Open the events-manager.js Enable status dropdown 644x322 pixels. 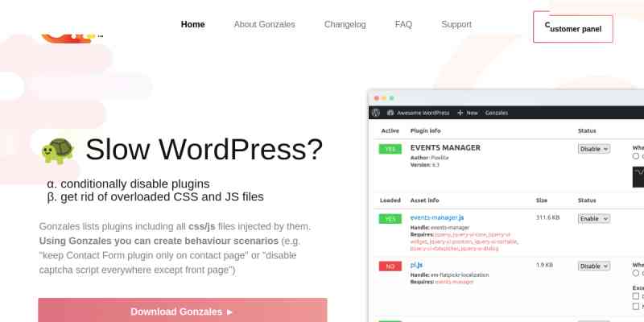[x=594, y=219]
